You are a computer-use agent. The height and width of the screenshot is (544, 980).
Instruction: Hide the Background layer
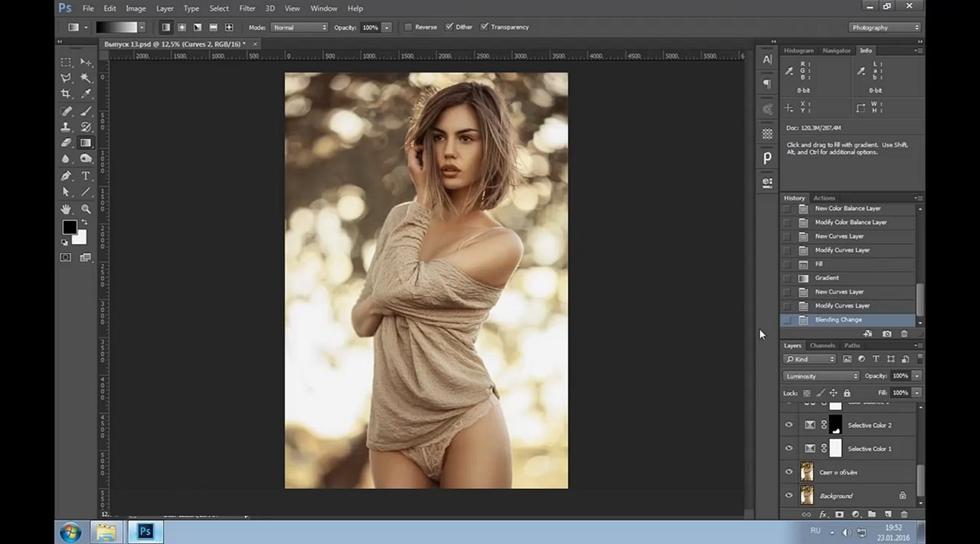point(789,496)
